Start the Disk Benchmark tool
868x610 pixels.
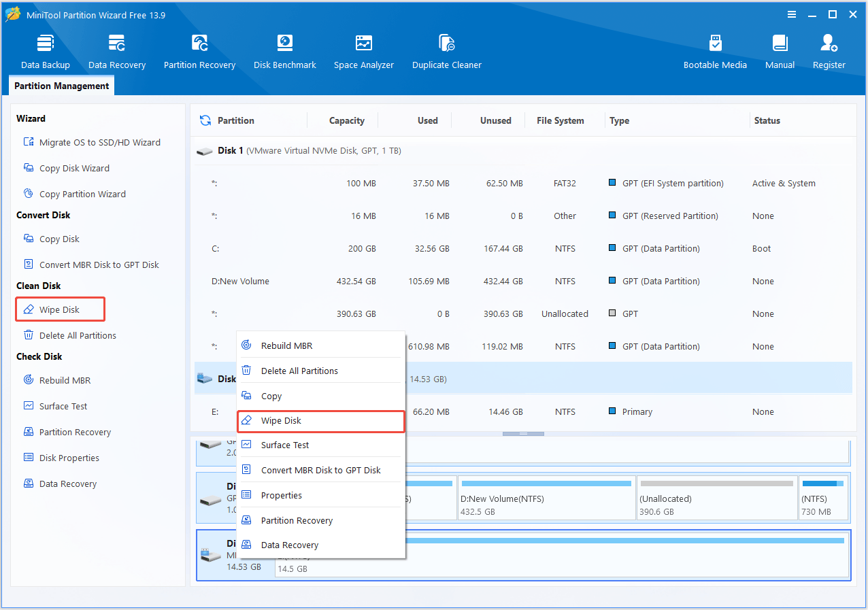pos(285,52)
